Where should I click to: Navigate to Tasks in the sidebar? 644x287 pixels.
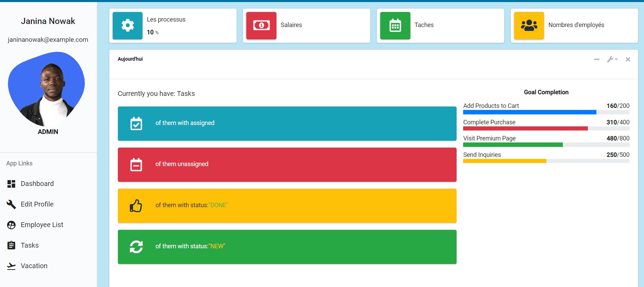pos(29,246)
